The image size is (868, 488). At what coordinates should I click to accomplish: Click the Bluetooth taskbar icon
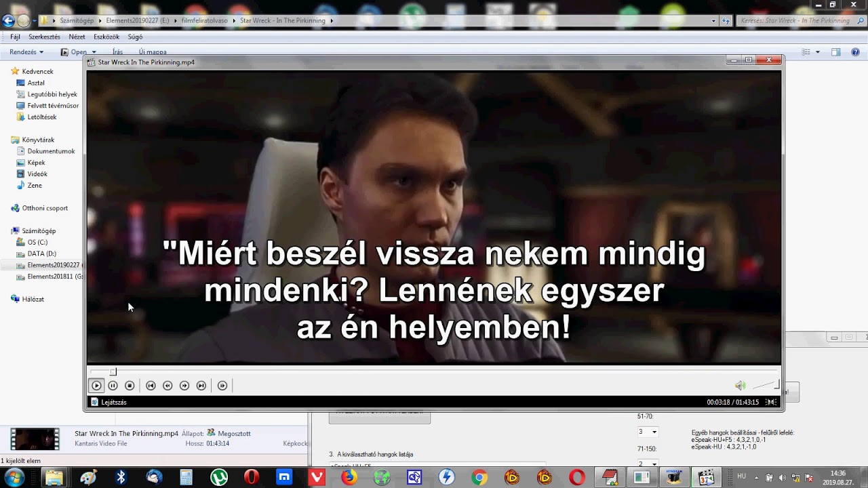[121, 477]
